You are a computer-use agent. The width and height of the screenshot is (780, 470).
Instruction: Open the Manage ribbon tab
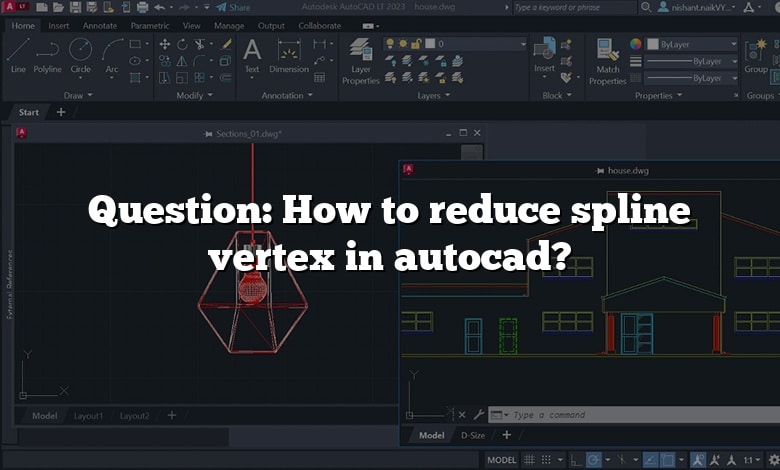(229, 25)
